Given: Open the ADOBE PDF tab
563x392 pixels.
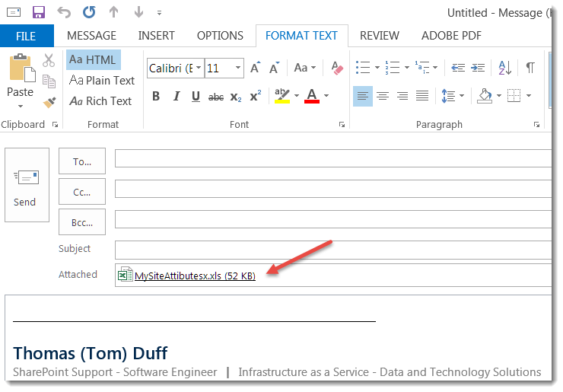Looking at the screenshot, I should pyautogui.click(x=451, y=36).
